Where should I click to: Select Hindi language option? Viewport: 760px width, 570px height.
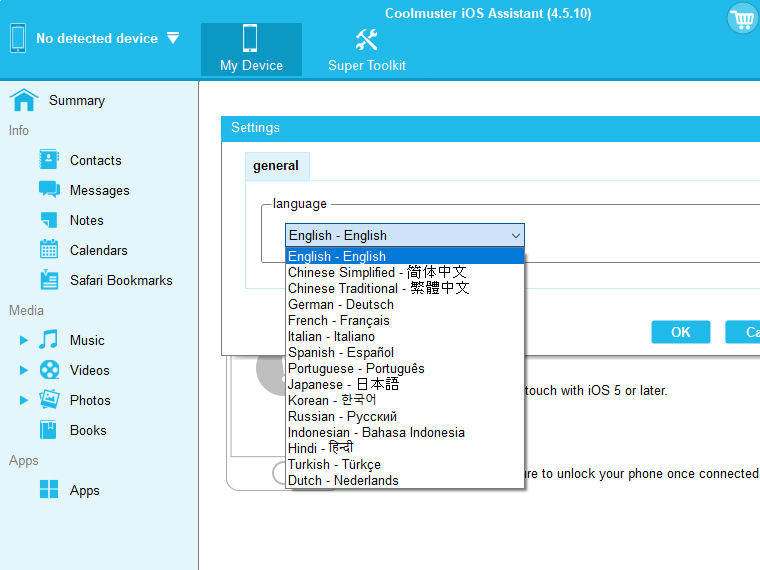(x=405, y=448)
